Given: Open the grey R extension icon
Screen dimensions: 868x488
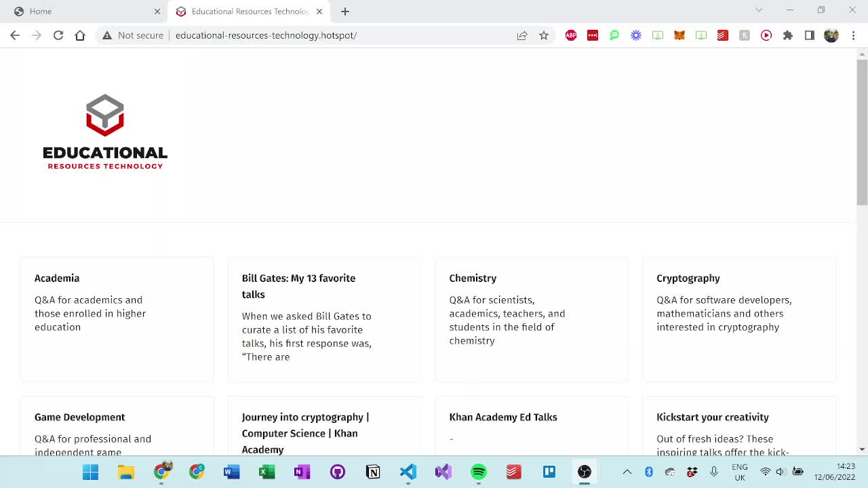Looking at the screenshot, I should coord(745,35).
